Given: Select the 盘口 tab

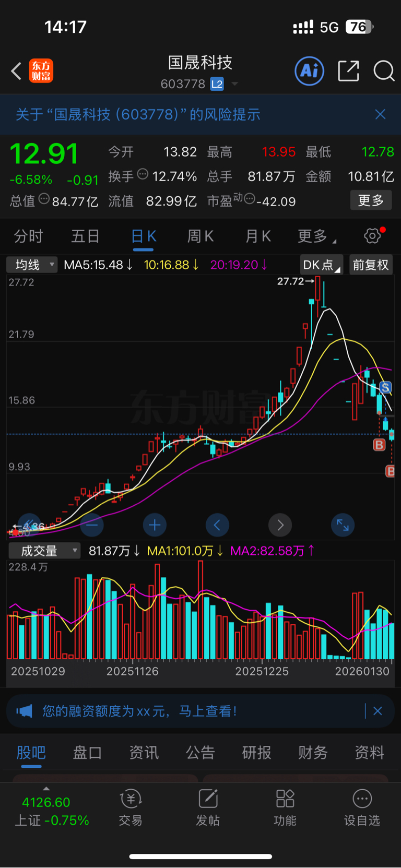Looking at the screenshot, I should (x=87, y=752).
